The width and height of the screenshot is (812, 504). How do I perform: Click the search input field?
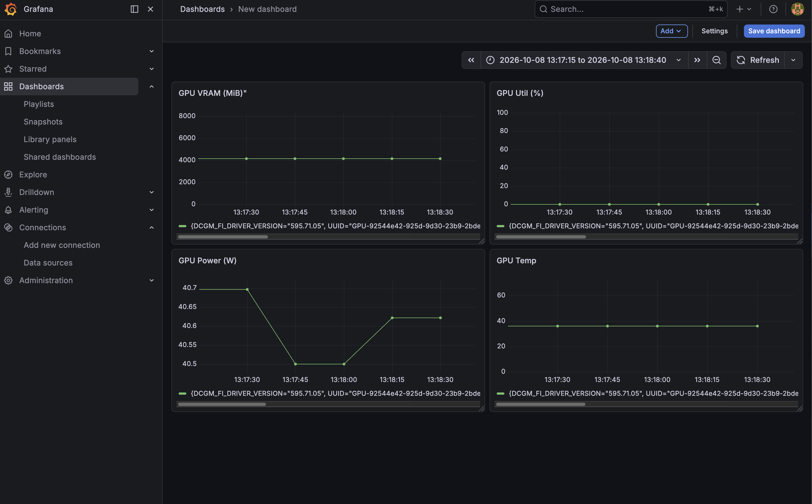click(x=631, y=9)
